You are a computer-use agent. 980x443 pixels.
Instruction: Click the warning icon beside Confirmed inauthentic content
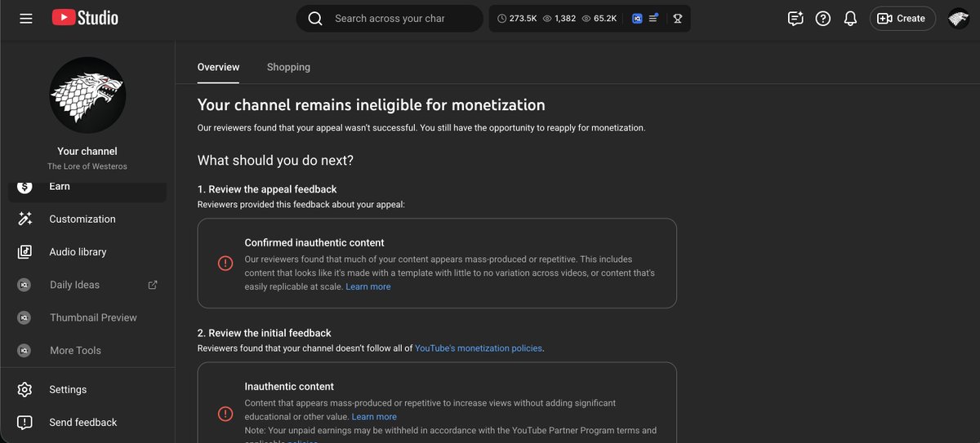225,263
